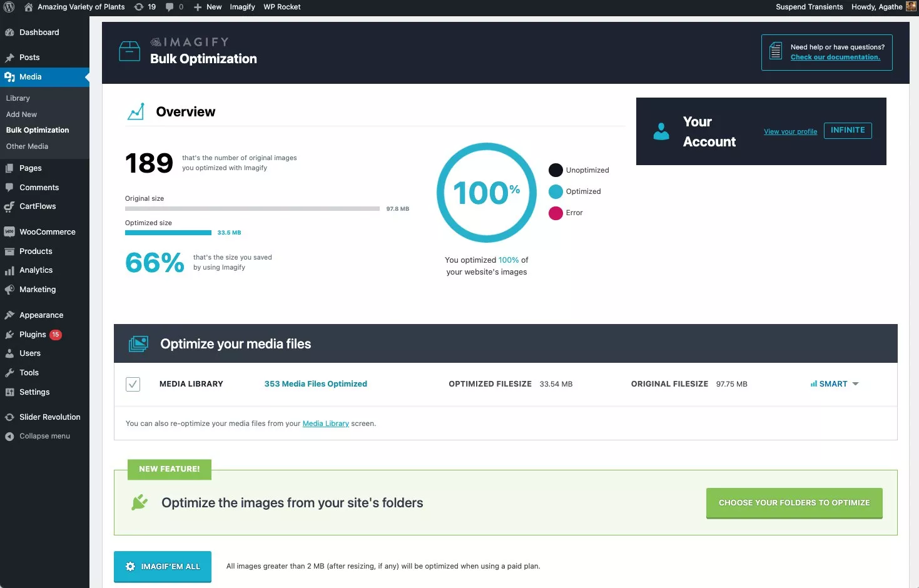This screenshot has width=919, height=588.
Task: Open the SMART optimization level dropdown
Action: [834, 383]
